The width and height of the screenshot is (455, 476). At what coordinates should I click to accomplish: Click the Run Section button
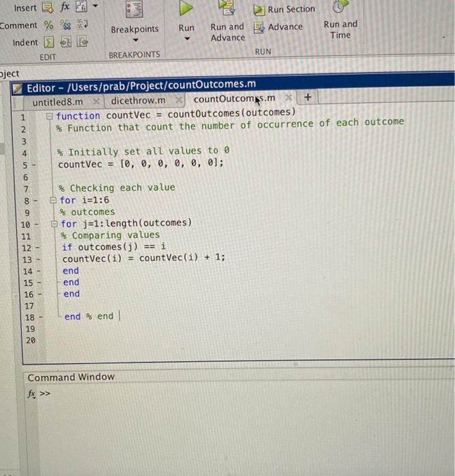click(284, 10)
